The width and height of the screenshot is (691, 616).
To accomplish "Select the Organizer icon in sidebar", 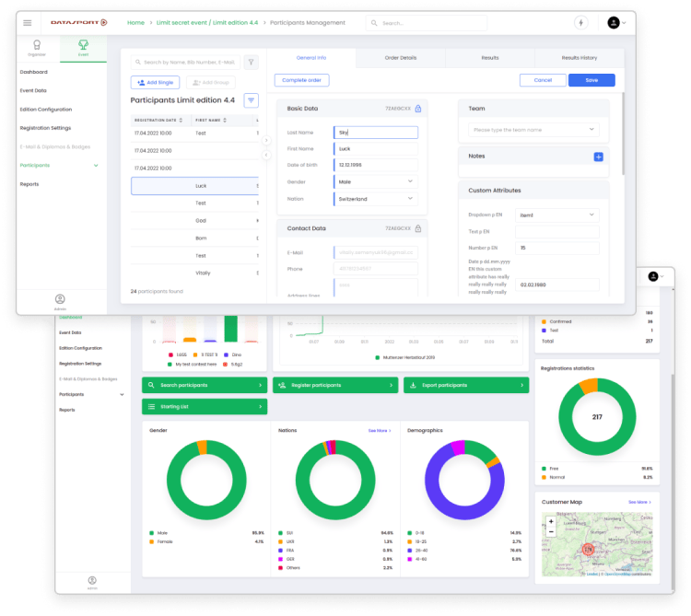I will pos(36,47).
